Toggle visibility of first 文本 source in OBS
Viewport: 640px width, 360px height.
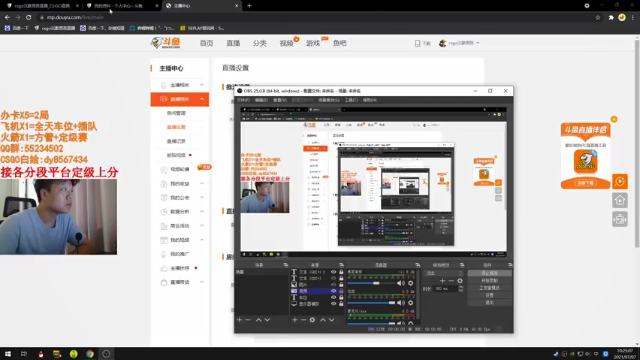coord(333,272)
